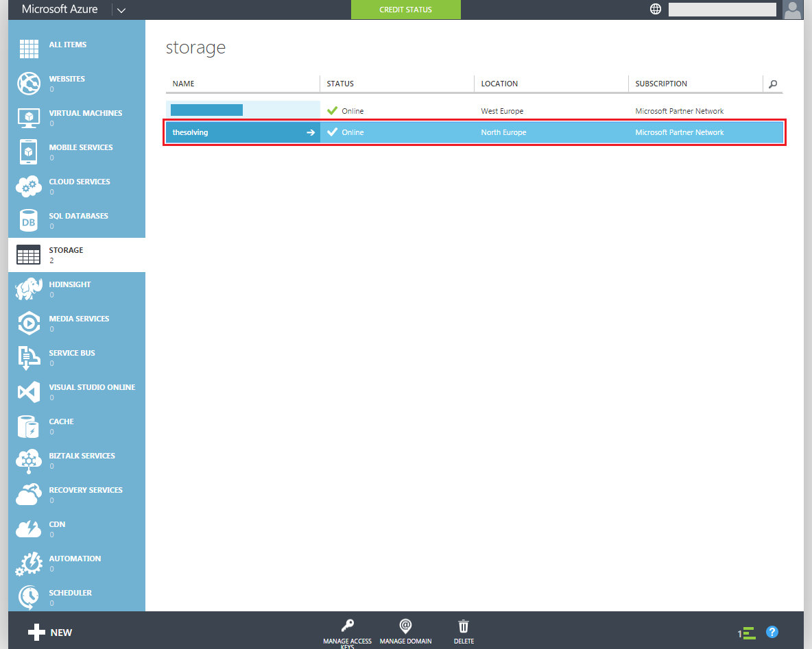This screenshot has width=812, height=649.
Task: Open the Recovery Services cloud icon
Action: pyautogui.click(x=29, y=495)
